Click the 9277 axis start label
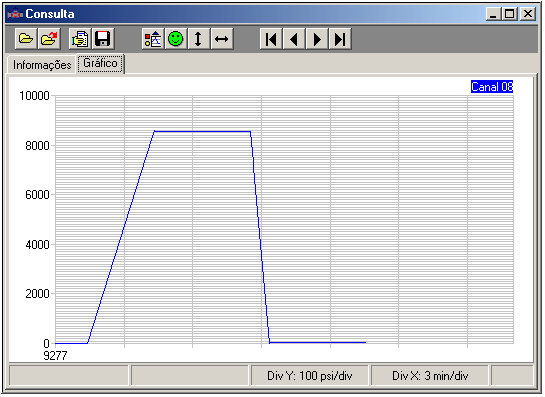This screenshot has height=397, width=545. 55,356
